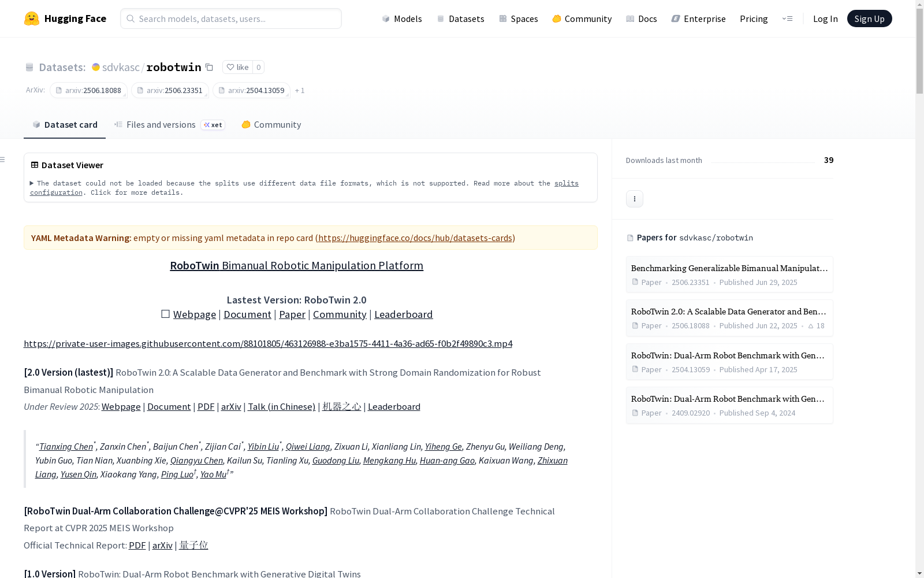This screenshot has height=578, width=924.
Task: Open the 2.0 Version Document link
Action: point(169,407)
